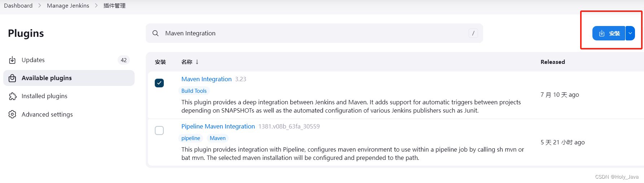Click the slash shortcut icon in search box

473,33
